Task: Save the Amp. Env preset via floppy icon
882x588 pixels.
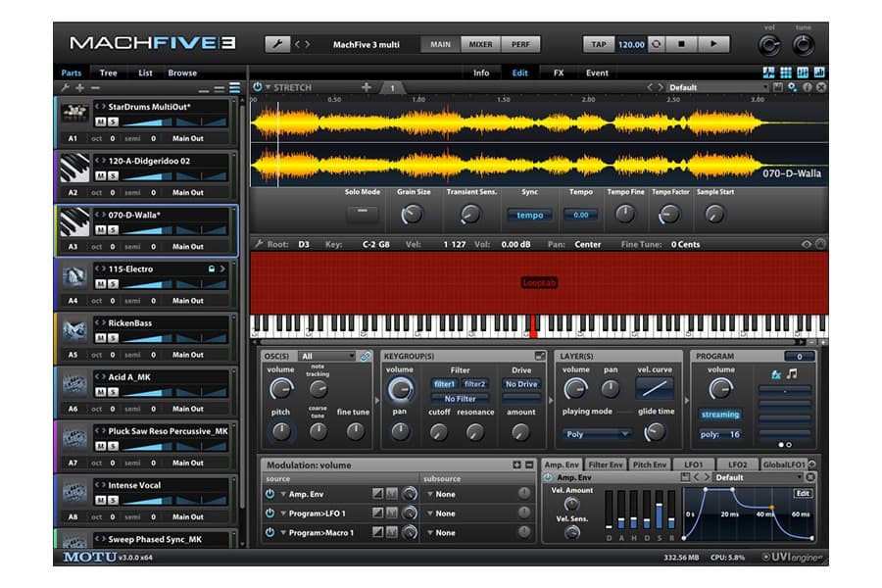Action: (x=684, y=477)
